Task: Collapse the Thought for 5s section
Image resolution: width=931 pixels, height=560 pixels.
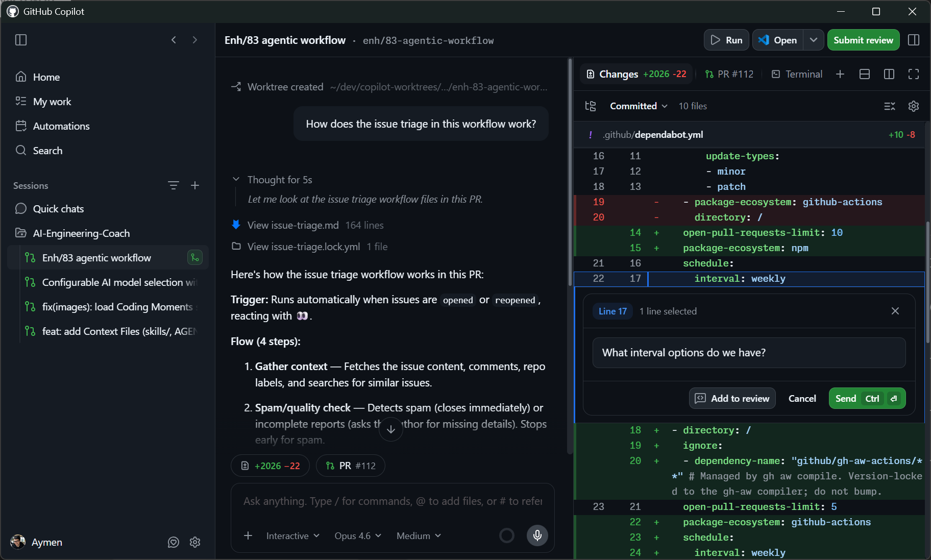Action: coord(272,180)
